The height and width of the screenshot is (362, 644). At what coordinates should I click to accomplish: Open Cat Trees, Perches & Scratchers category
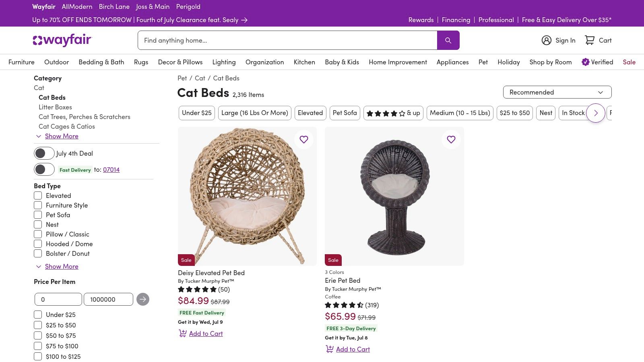click(x=85, y=117)
